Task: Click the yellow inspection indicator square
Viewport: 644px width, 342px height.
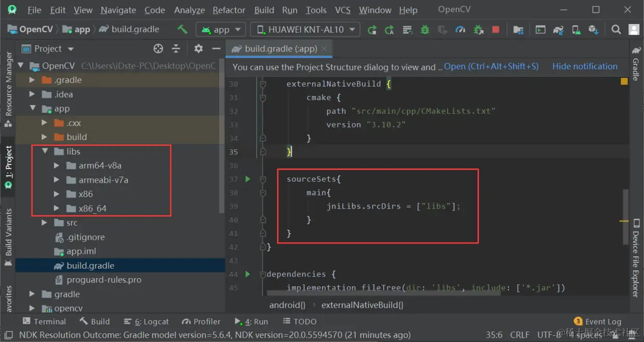Action: (x=624, y=81)
